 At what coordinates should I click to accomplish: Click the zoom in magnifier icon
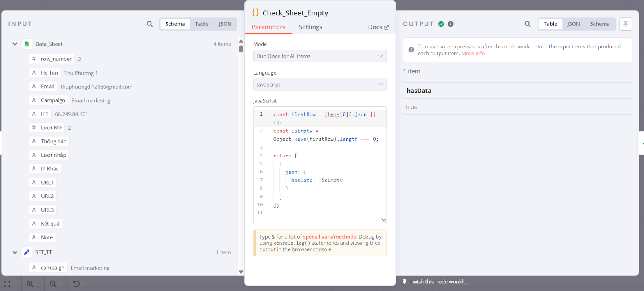(30, 284)
